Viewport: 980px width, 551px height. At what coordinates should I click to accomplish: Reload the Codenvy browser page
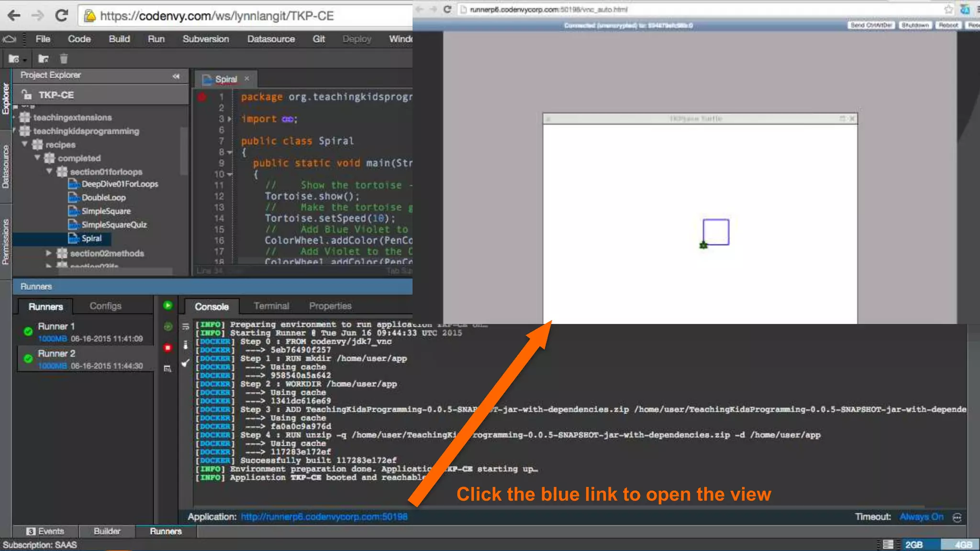click(x=61, y=15)
